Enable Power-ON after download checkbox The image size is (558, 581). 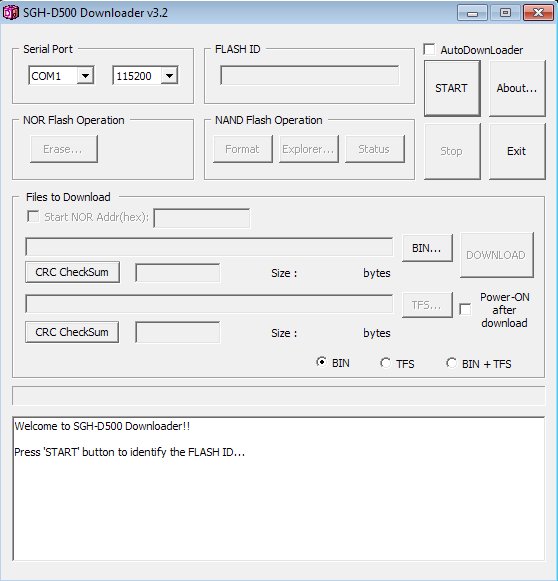tap(465, 309)
